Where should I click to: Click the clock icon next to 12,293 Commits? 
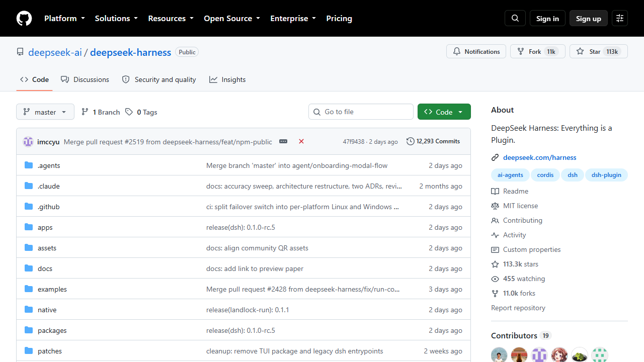411,141
